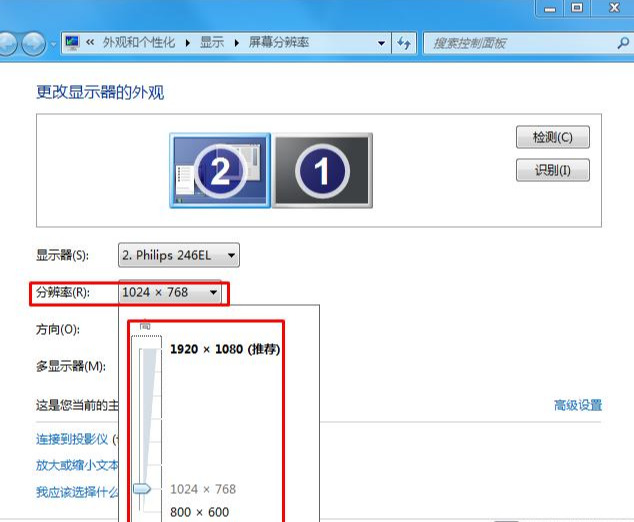Viewport: 634px width, 522px height.
Task: Open the 显示 breadcrumb
Action: tap(212, 42)
